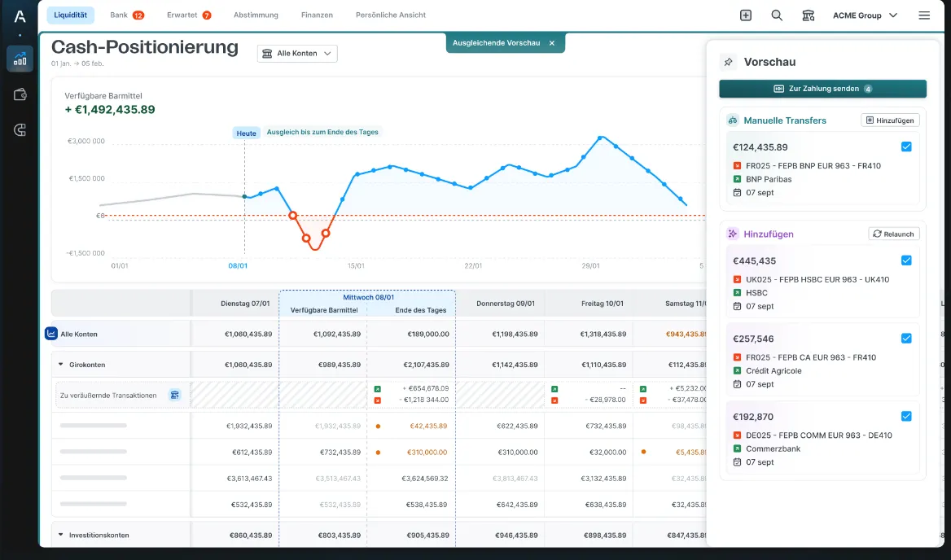This screenshot has width=951, height=560.
Task: Switch to the Finanzen tab
Action: coord(317,15)
